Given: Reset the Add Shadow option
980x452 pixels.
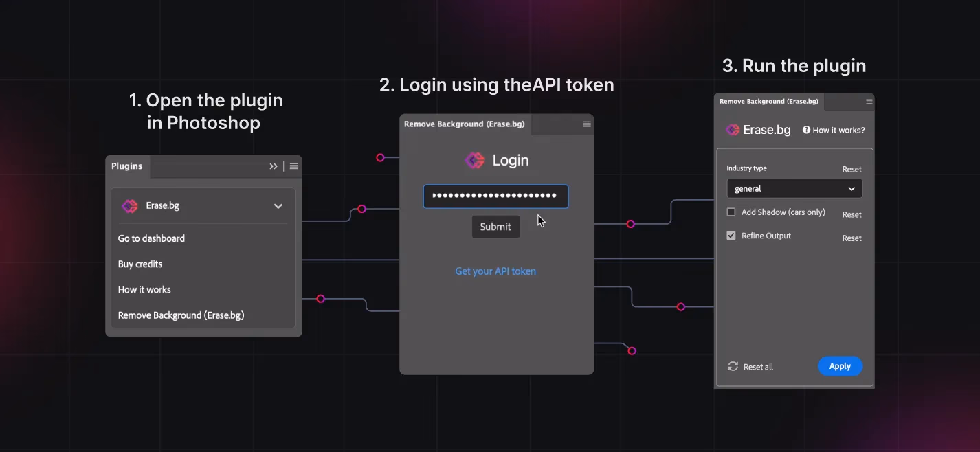Looking at the screenshot, I should tap(852, 215).
